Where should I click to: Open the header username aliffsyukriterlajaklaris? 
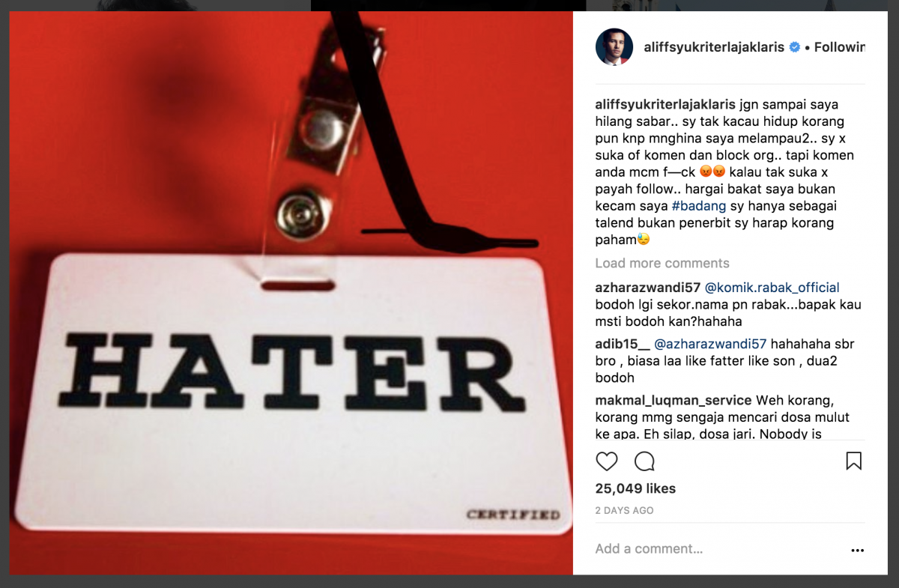(x=714, y=47)
